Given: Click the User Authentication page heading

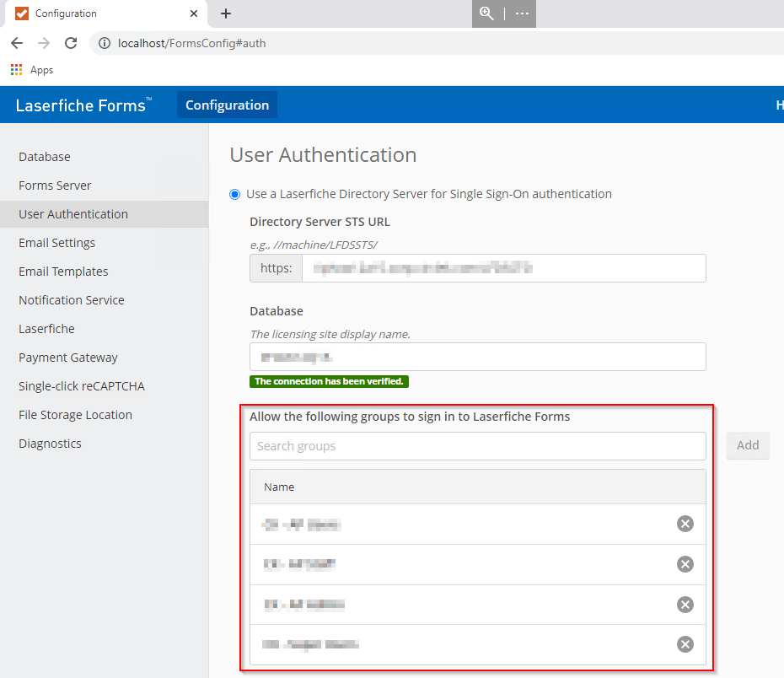Looking at the screenshot, I should pyautogui.click(x=323, y=155).
